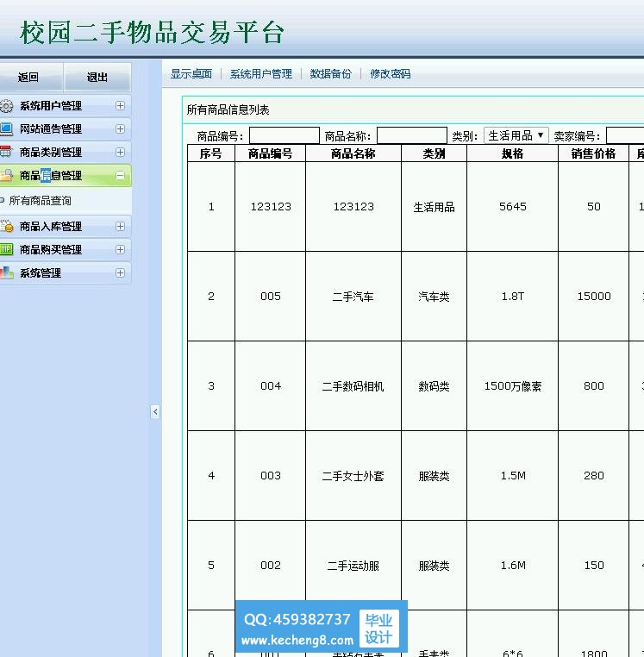
Task: Click the bullet icon before 所有商品查询
Action: [x=2, y=201]
